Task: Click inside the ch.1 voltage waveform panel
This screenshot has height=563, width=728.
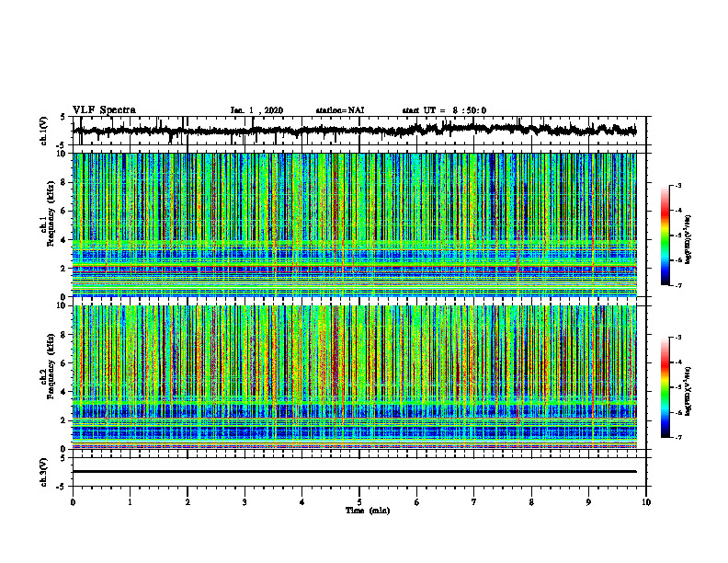Action: click(359, 131)
